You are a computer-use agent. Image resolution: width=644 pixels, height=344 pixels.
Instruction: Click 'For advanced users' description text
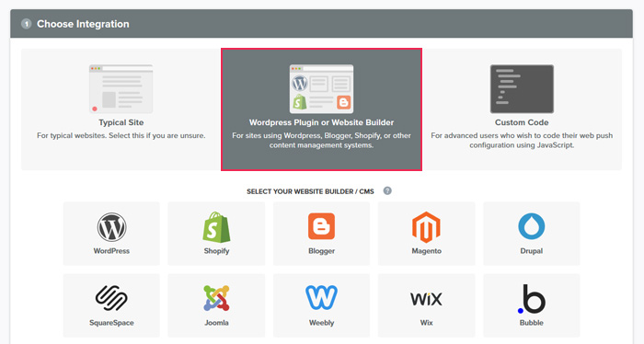pos(522,140)
